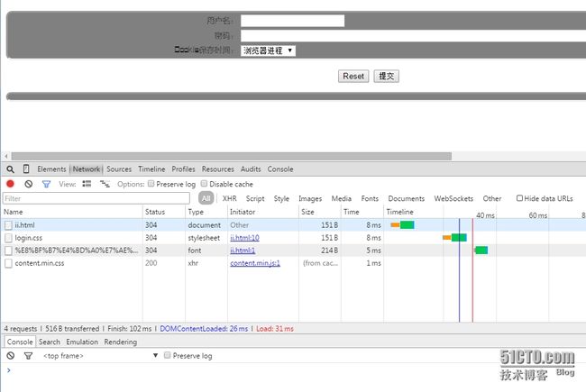The width and height of the screenshot is (586, 392).
Task: Filter requests by Documents
Action: pos(407,198)
